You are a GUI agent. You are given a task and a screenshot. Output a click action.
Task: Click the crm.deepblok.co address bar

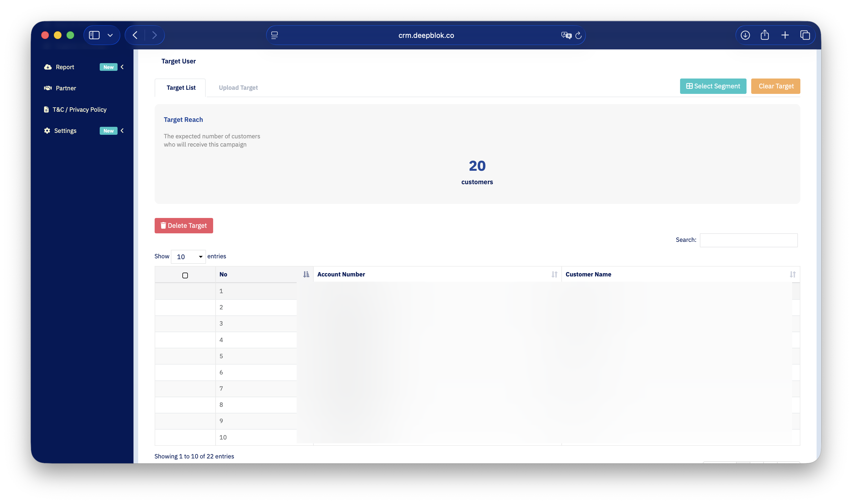426,35
